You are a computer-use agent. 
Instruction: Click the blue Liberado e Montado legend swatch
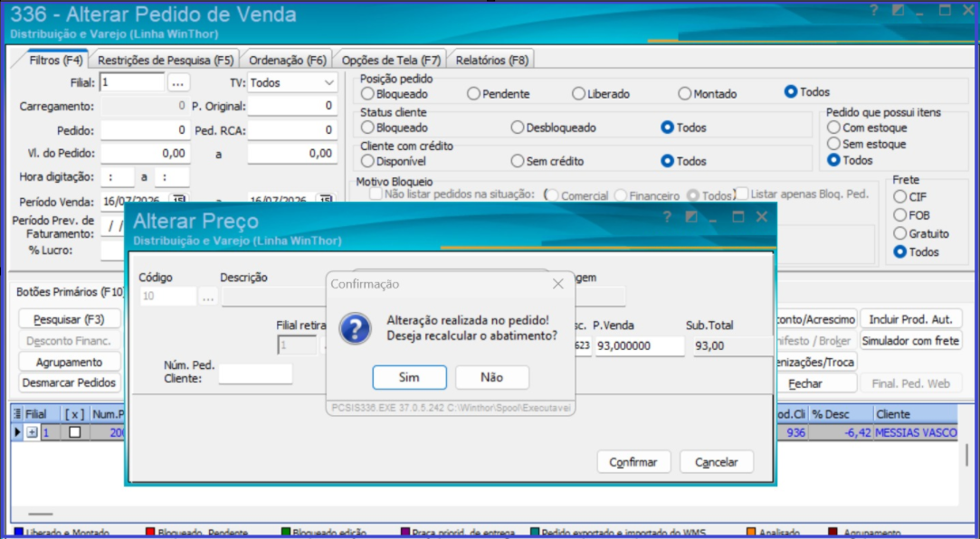17,533
